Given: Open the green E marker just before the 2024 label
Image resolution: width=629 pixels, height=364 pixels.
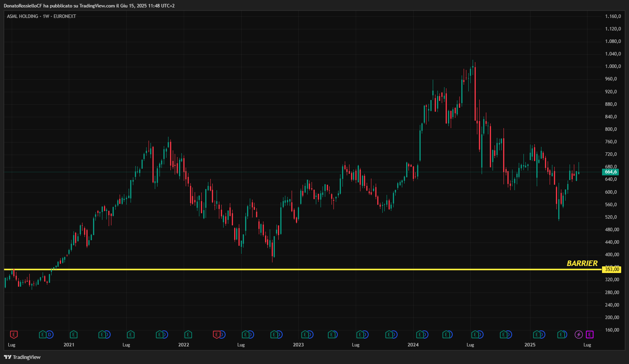Looking at the screenshot, I should [x=389, y=334].
